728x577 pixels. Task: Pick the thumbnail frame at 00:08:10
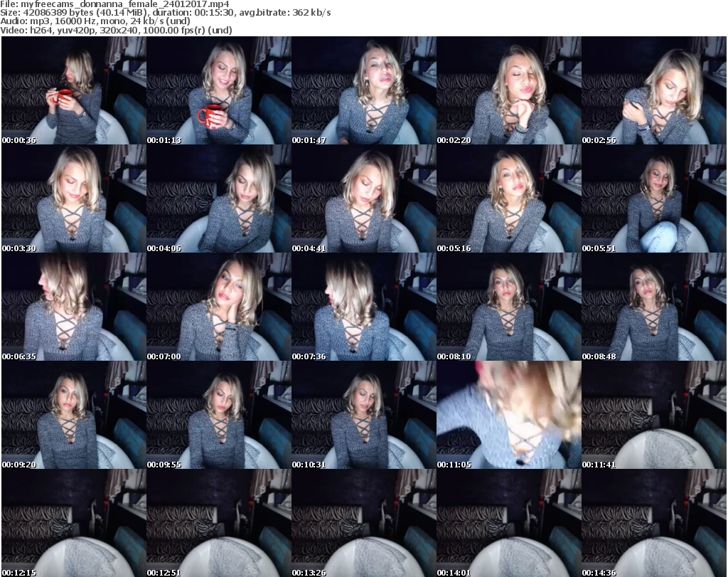(509, 307)
